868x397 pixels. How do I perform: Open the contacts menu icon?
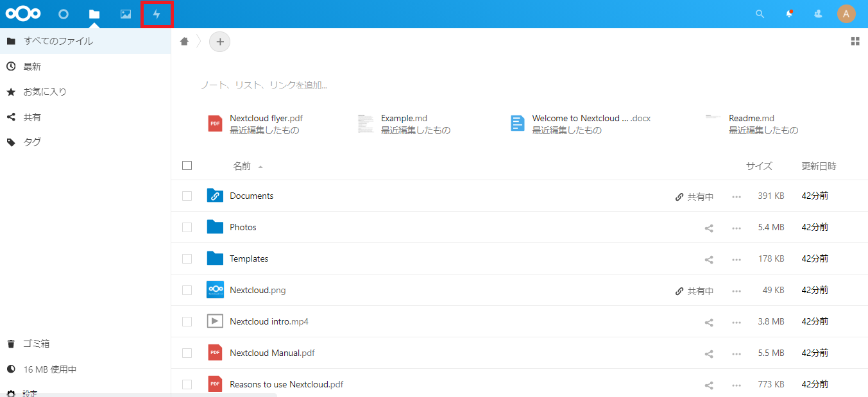tap(818, 14)
